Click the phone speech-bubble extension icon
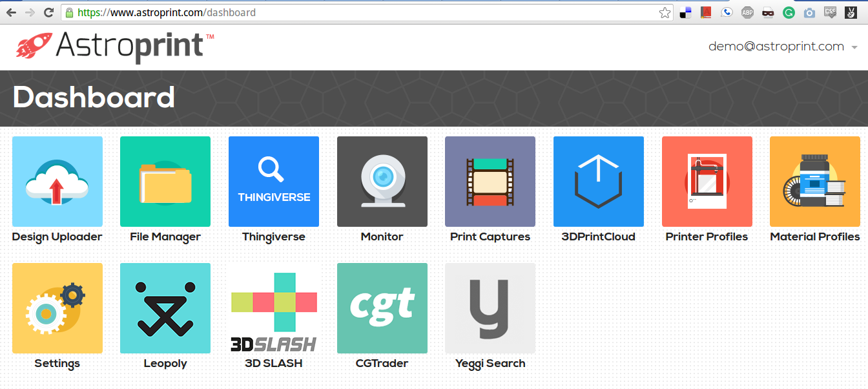 [727, 12]
